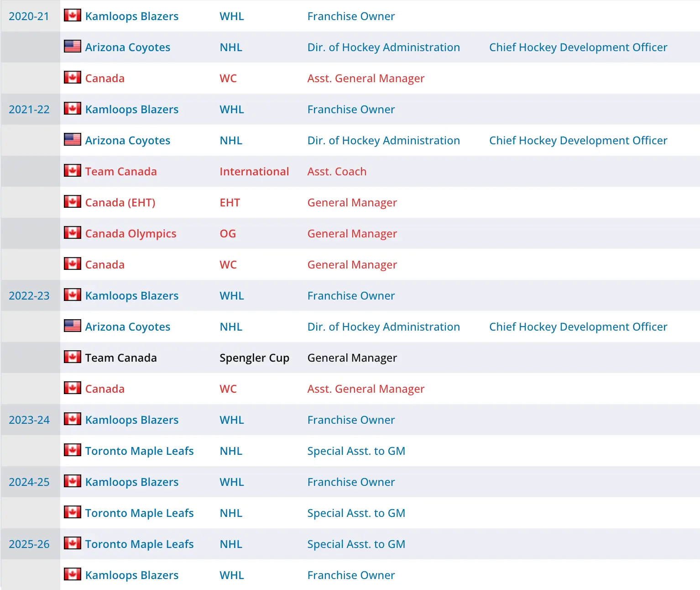700x590 pixels.
Task: Click the Spengler Cup text
Action: click(254, 358)
